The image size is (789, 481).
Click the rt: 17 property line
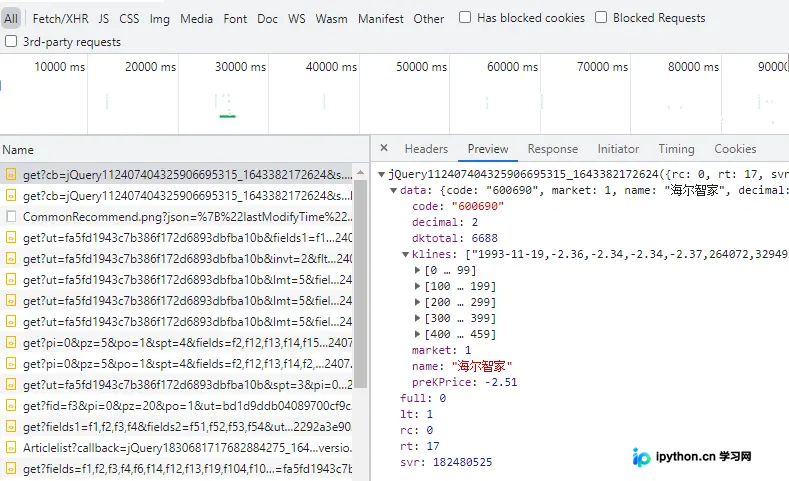click(x=420, y=446)
